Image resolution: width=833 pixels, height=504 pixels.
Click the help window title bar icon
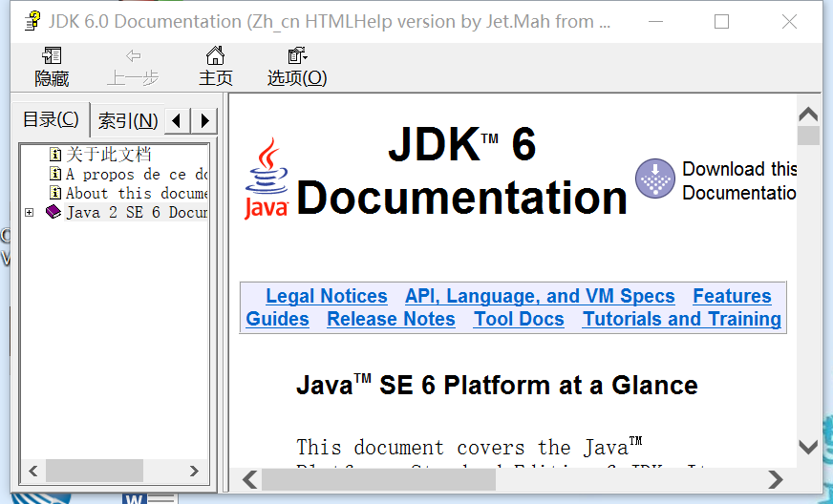point(32,21)
